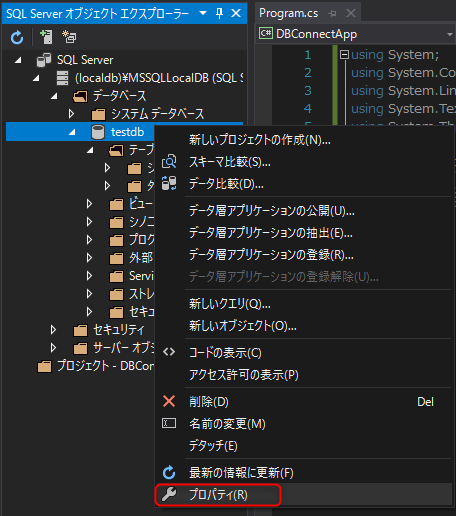Select the データベース folder
Screen dimensions: 456x516
tap(119, 96)
